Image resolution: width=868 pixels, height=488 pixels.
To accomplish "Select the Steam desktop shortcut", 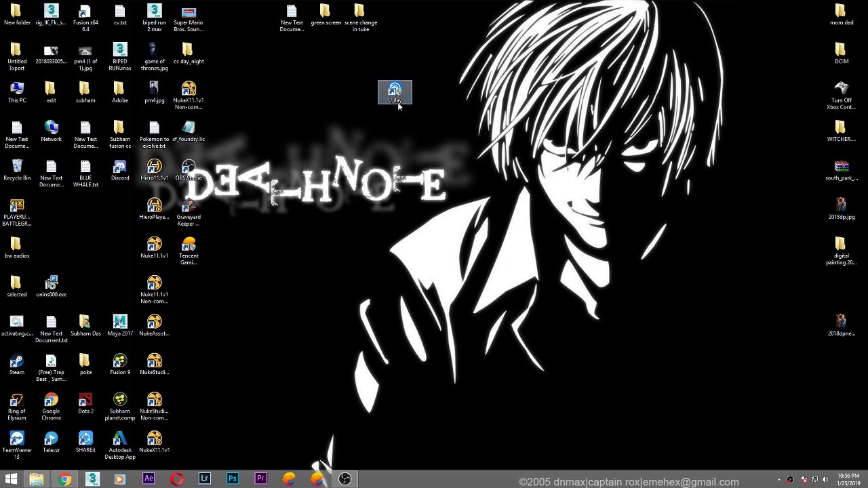I will point(17,365).
